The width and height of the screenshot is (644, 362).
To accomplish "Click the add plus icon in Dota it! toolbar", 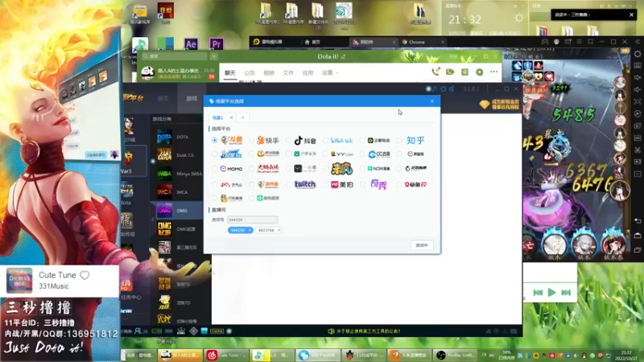I will click(x=479, y=72).
